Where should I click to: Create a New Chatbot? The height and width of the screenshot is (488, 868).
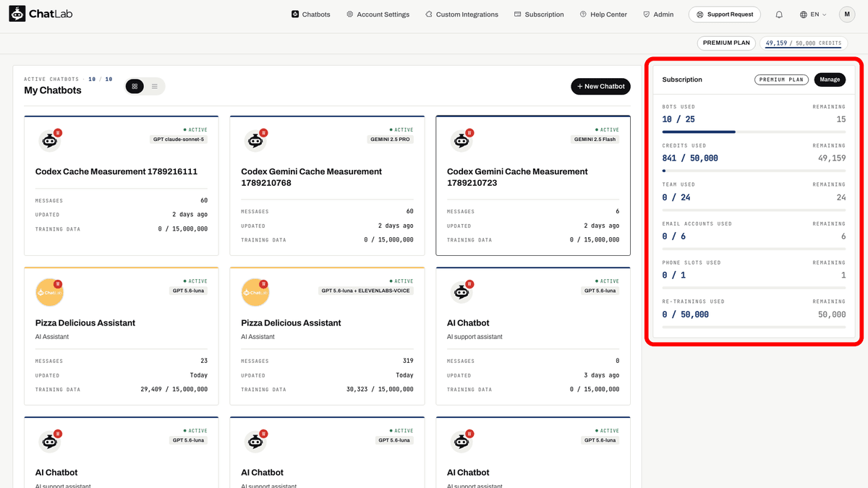click(x=600, y=86)
